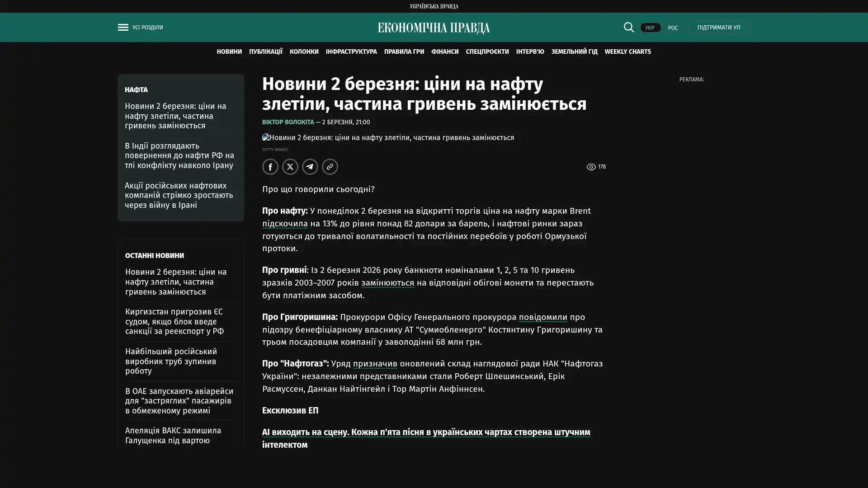The image size is (868, 488).
Task: Switch language to РОС
Action: (x=673, y=28)
